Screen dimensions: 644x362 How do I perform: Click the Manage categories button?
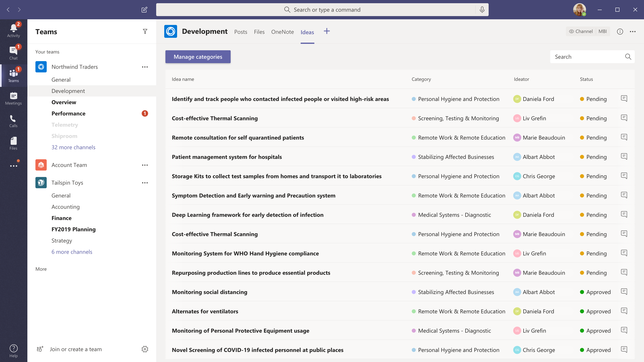pos(198,57)
